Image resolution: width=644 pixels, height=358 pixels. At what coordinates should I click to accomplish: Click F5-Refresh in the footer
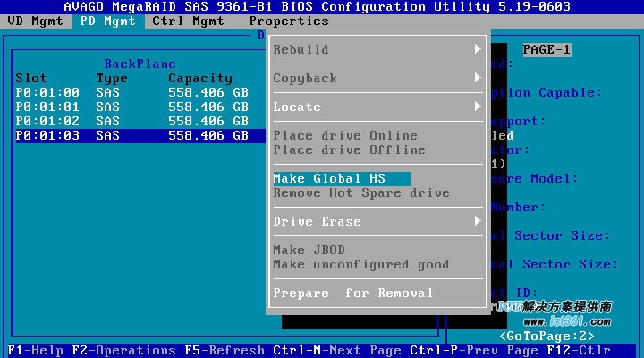click(x=225, y=350)
